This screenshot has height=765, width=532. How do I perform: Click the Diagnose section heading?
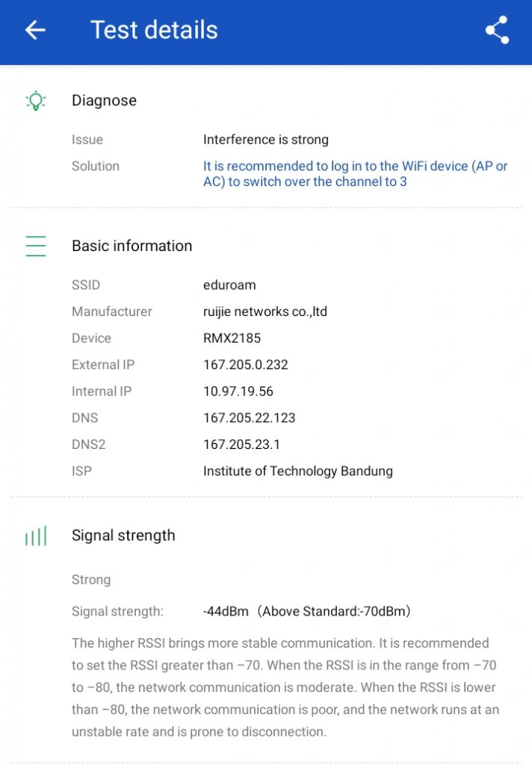(104, 101)
